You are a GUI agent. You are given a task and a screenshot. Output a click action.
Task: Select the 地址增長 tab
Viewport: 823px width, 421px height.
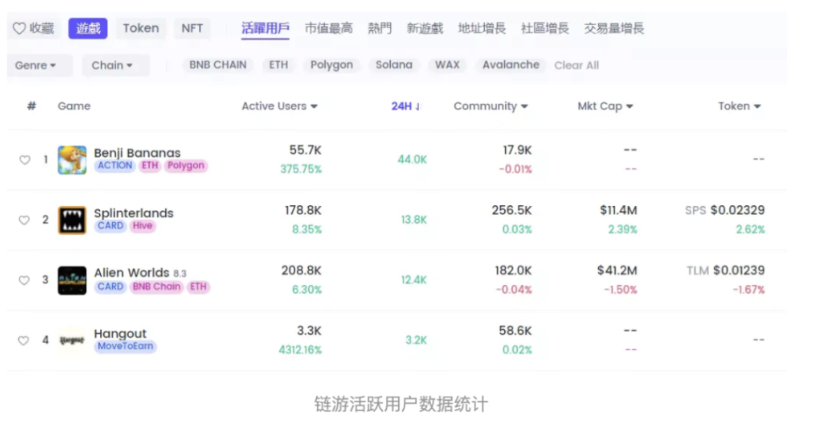pyautogui.click(x=482, y=28)
